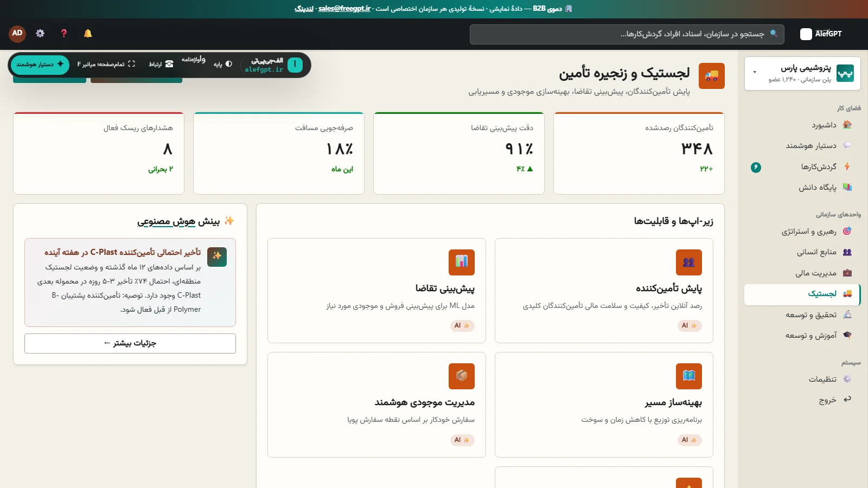Click the تحقیق و توسعه microscope icon

click(x=847, y=314)
